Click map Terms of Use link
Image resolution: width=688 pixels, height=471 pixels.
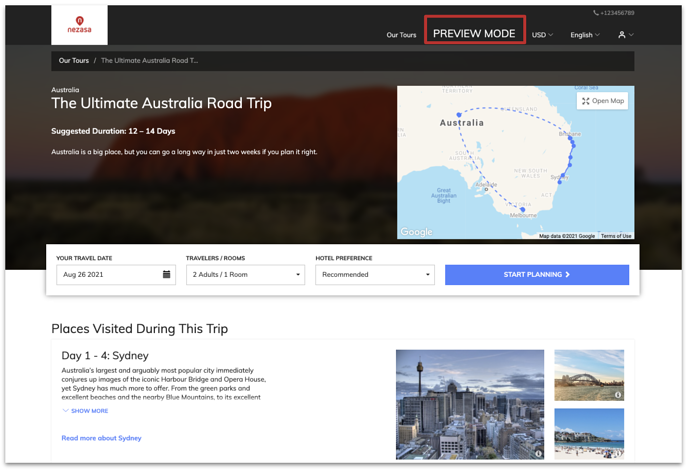pyautogui.click(x=616, y=236)
